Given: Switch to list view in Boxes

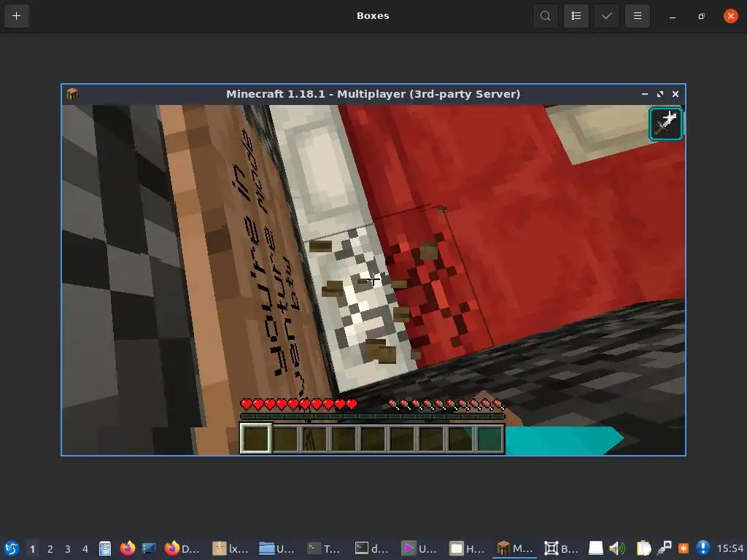Looking at the screenshot, I should tap(576, 16).
